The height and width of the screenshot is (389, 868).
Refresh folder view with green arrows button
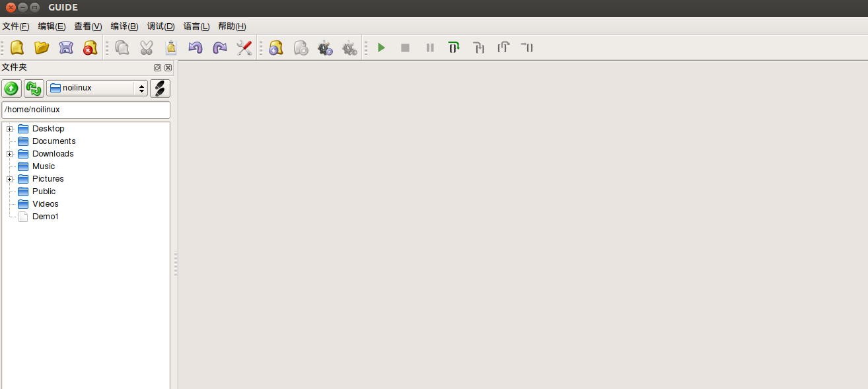tap(34, 88)
